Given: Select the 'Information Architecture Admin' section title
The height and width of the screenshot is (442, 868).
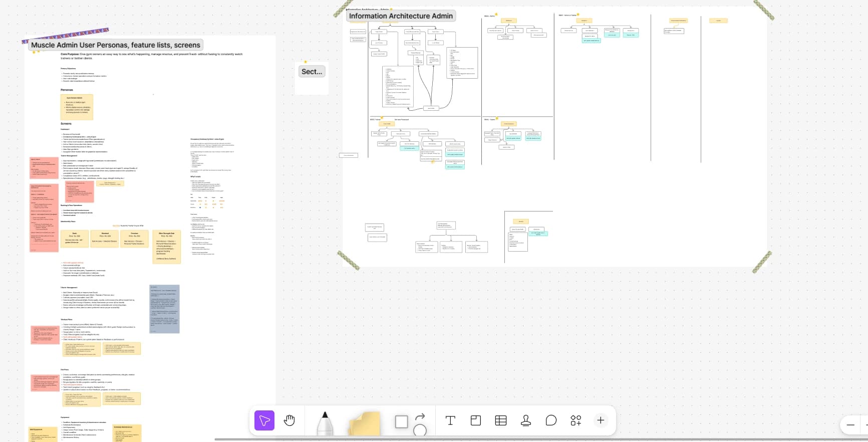Looking at the screenshot, I should [x=401, y=16].
